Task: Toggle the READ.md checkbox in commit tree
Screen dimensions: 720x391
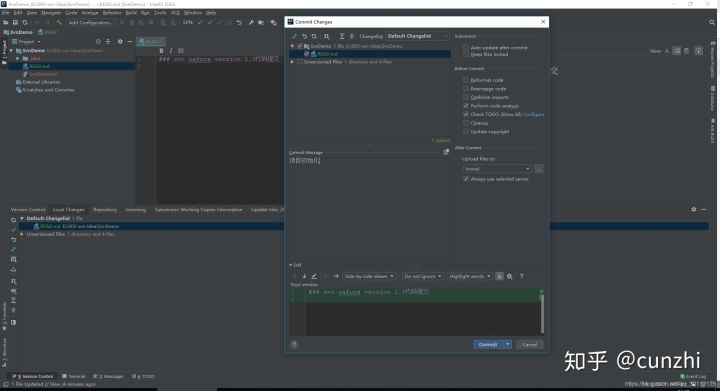Action: tap(307, 54)
